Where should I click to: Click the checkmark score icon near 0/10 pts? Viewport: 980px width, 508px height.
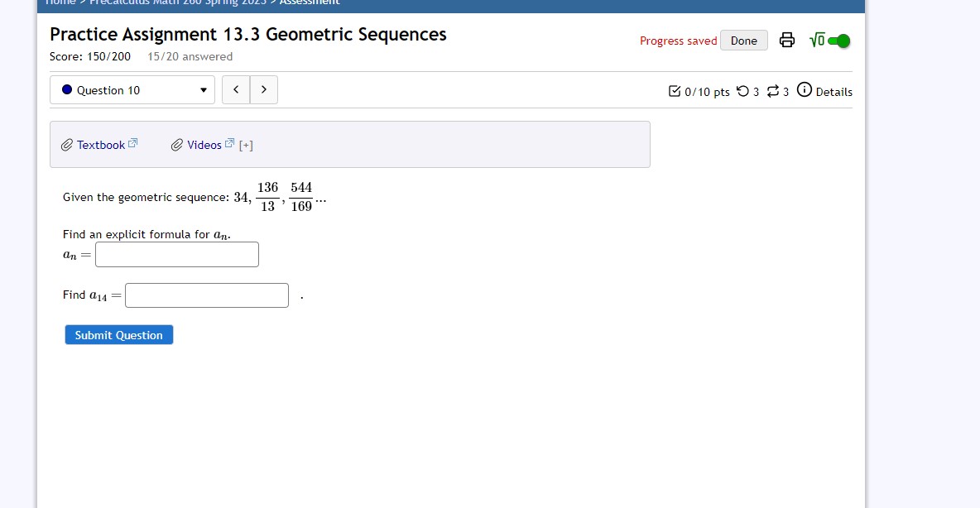click(675, 92)
